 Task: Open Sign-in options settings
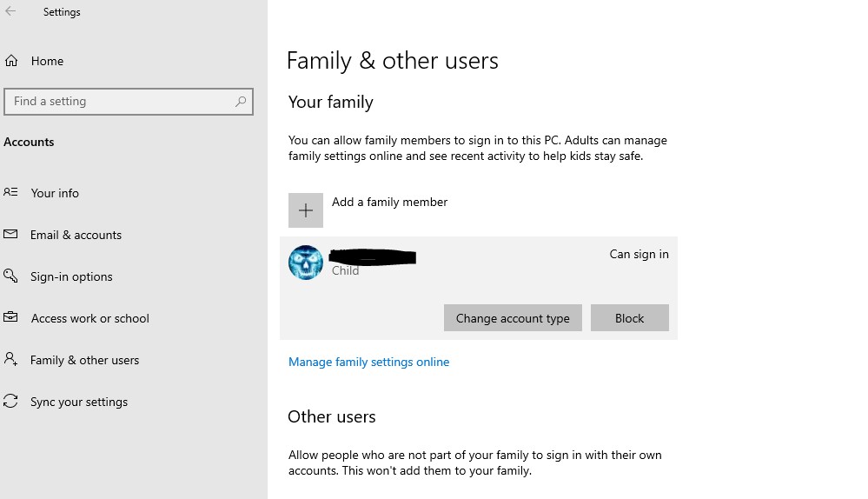pos(71,276)
